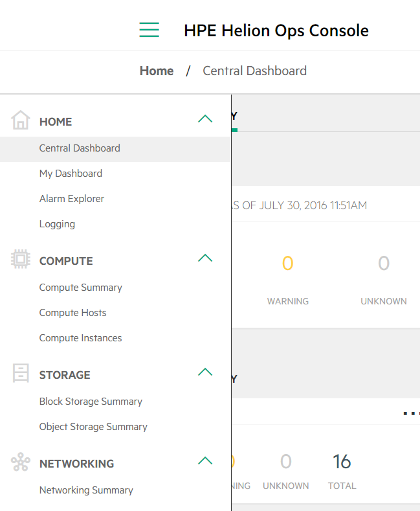Click the Networking nodes icon

pos(21,462)
